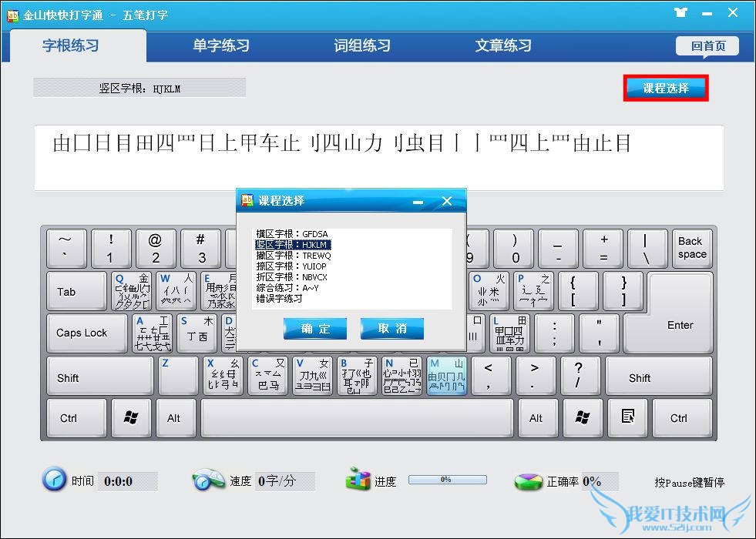Click the C key with 又 radicals
This screenshot has height=539, width=756.
pos(267,376)
